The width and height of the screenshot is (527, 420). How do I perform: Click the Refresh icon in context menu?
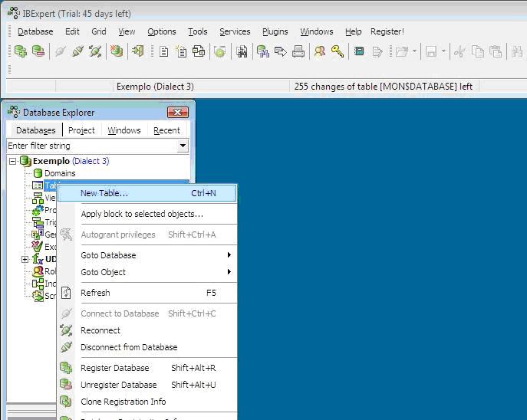(x=67, y=293)
